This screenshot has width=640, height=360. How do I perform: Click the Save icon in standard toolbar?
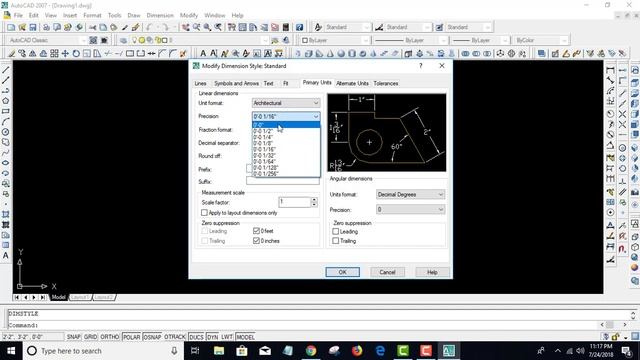coord(33,27)
